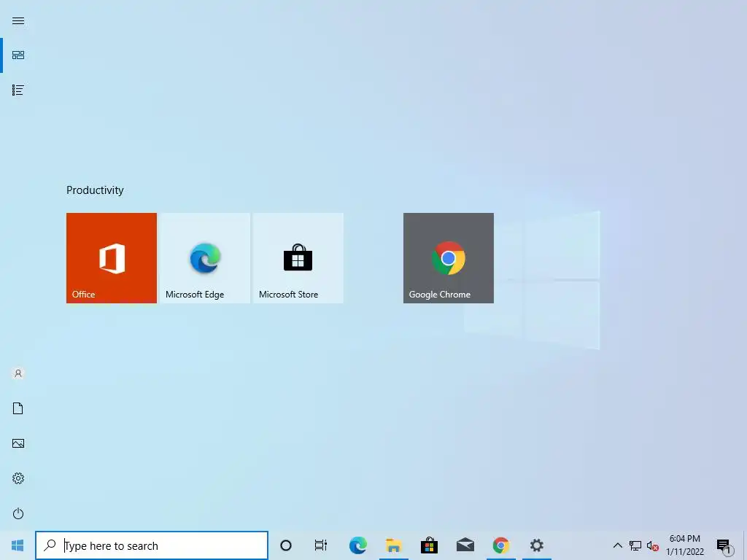Click the muted volume tray icon
This screenshot has width=747, height=560.
652,545
